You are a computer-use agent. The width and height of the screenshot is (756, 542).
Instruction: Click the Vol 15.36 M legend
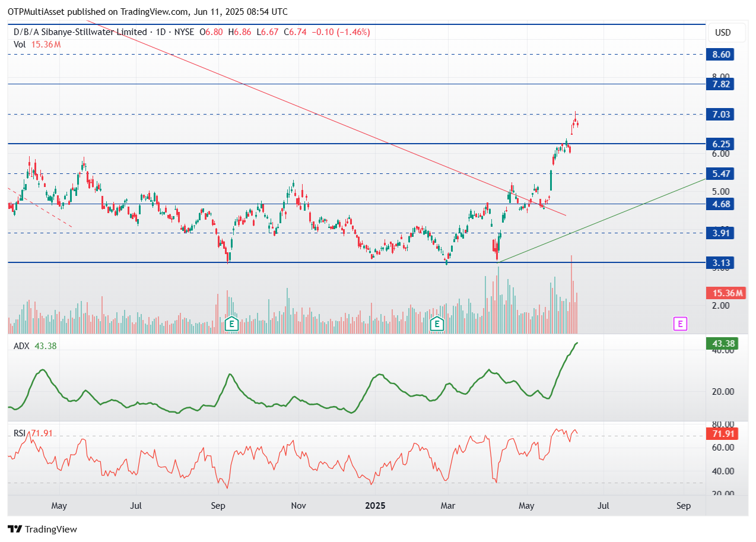[37, 45]
